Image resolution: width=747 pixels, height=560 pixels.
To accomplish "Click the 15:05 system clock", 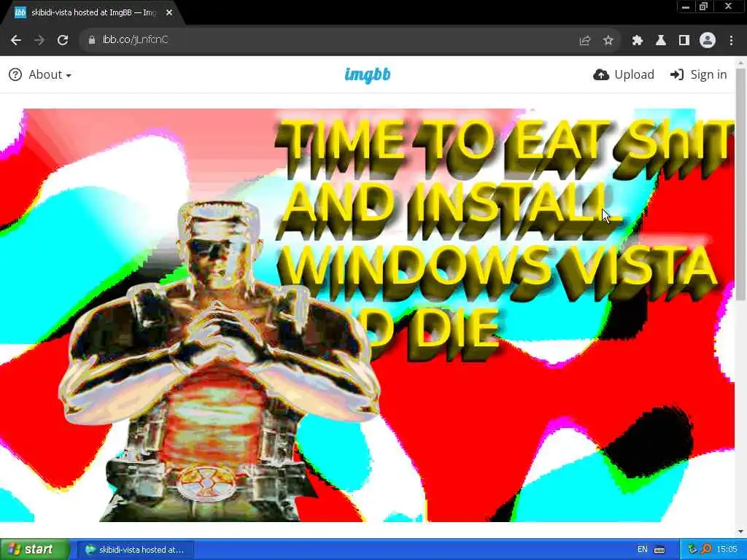I will [727, 550].
